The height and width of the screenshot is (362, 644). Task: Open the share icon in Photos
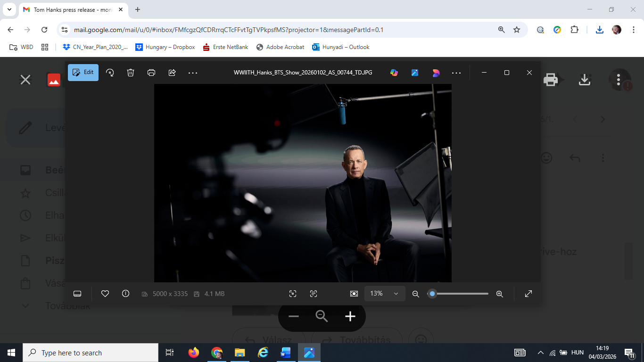[x=172, y=73]
